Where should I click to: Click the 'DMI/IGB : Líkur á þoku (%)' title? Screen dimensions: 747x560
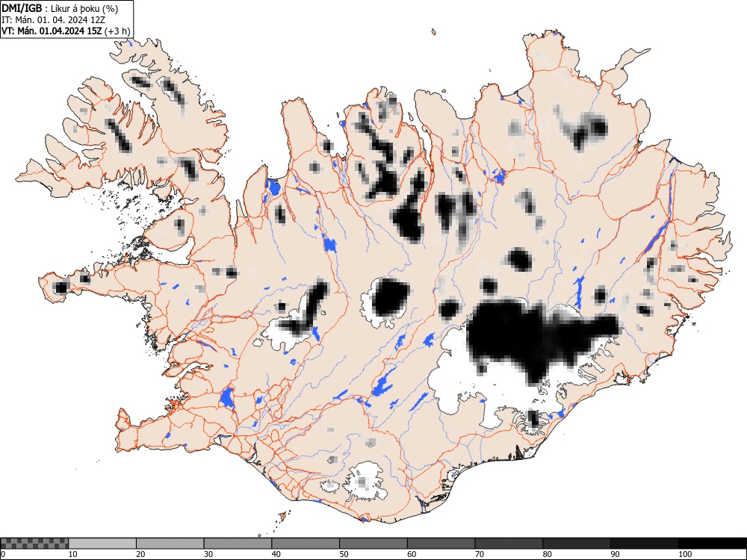(x=60, y=8)
